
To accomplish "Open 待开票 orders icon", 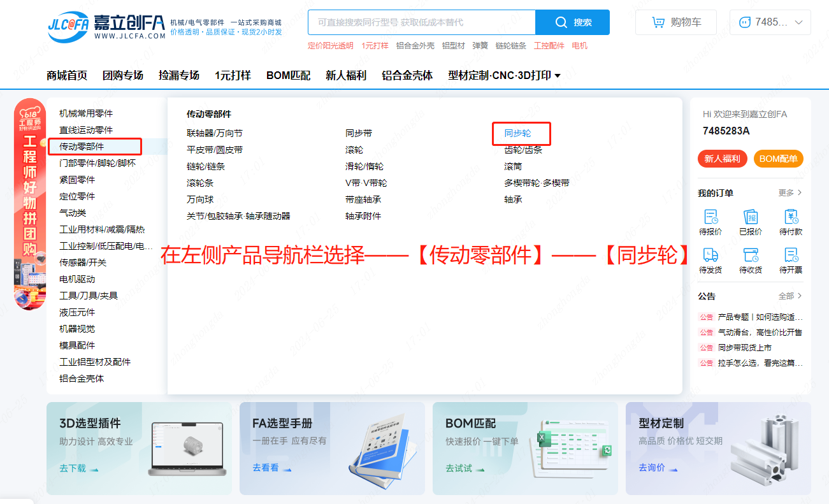I will [791, 255].
